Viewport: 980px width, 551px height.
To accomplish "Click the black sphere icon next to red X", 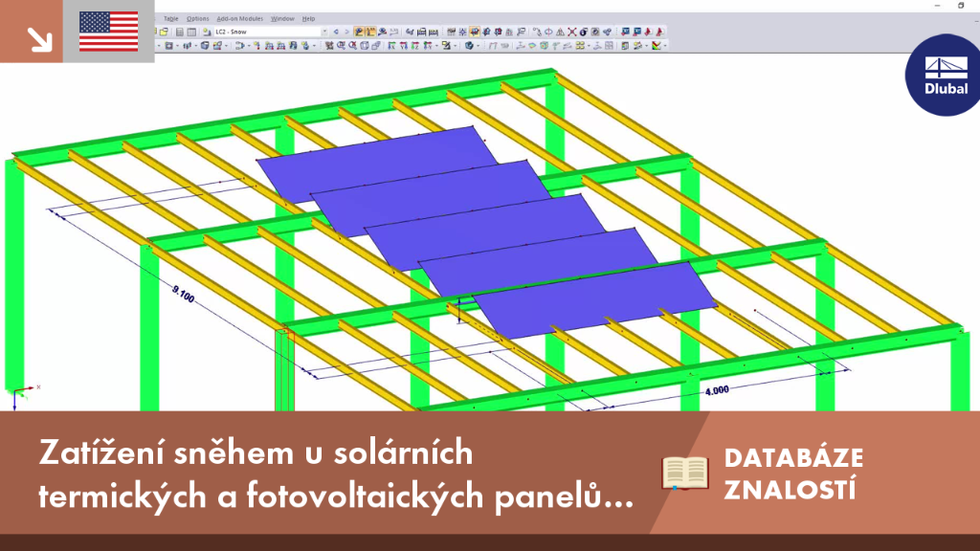I will [583, 32].
